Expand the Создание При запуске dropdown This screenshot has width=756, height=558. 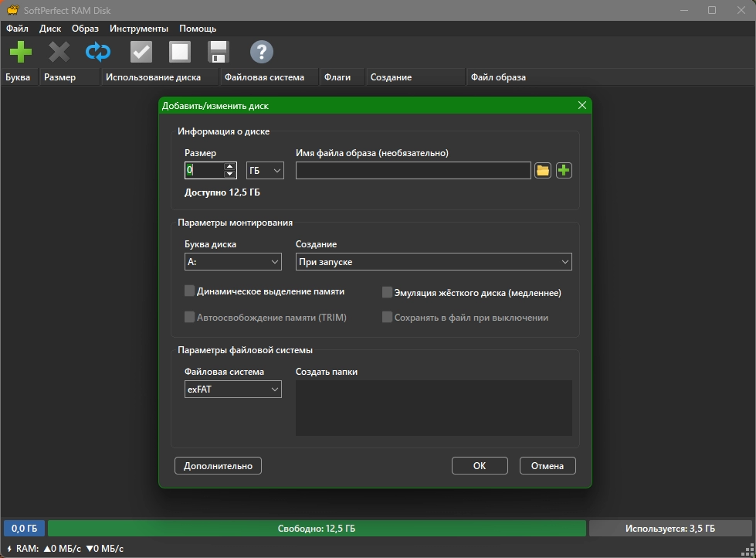coord(433,262)
